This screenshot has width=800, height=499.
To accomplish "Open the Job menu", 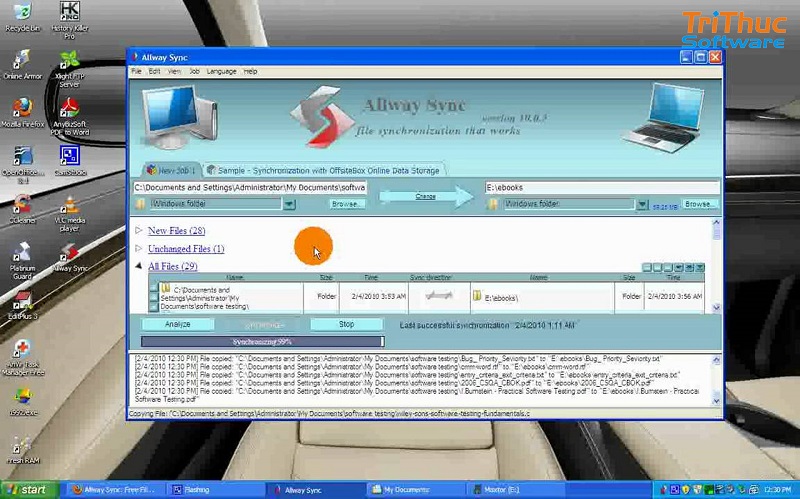I will (x=195, y=72).
